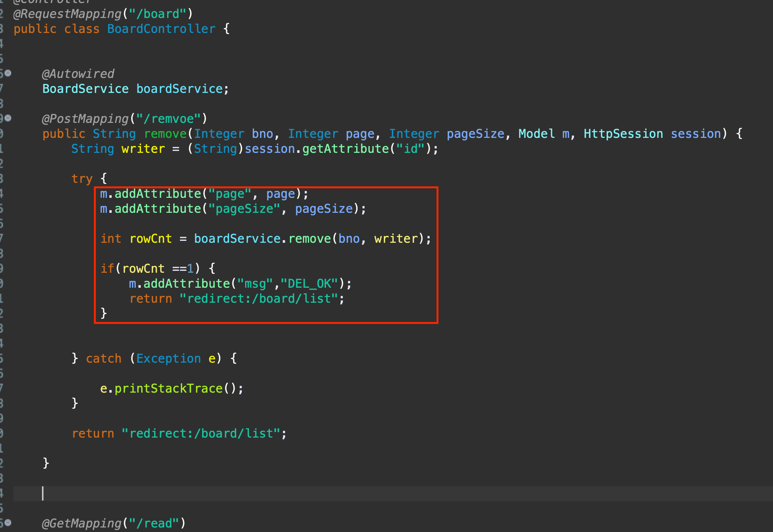Click the int rowCnt variable declaration

pos(150,239)
